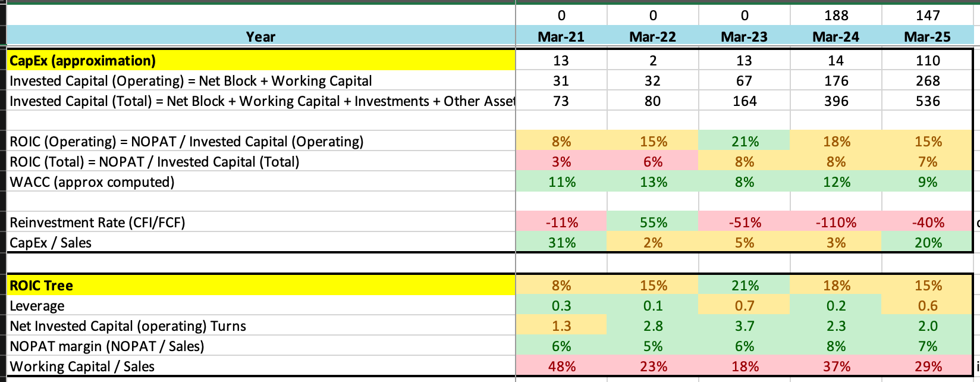
Task: Select CapEx / Sales 20% cell
Action: pyautogui.click(x=927, y=243)
